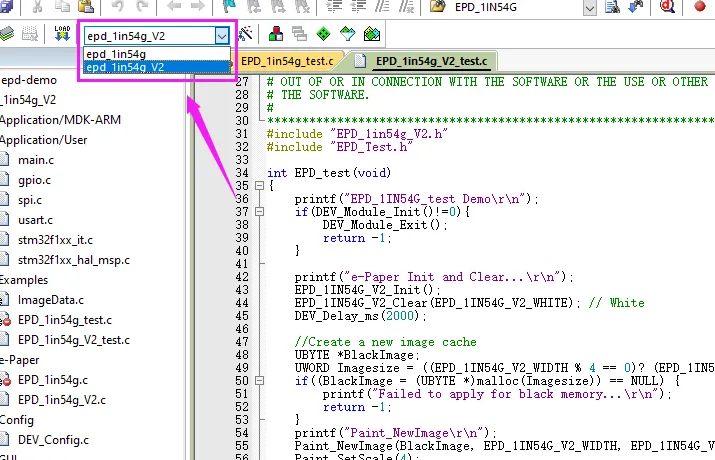Viewport: 715px width, 460px height.
Task: Click the Application/MDK-ARM group
Action: coord(60,120)
